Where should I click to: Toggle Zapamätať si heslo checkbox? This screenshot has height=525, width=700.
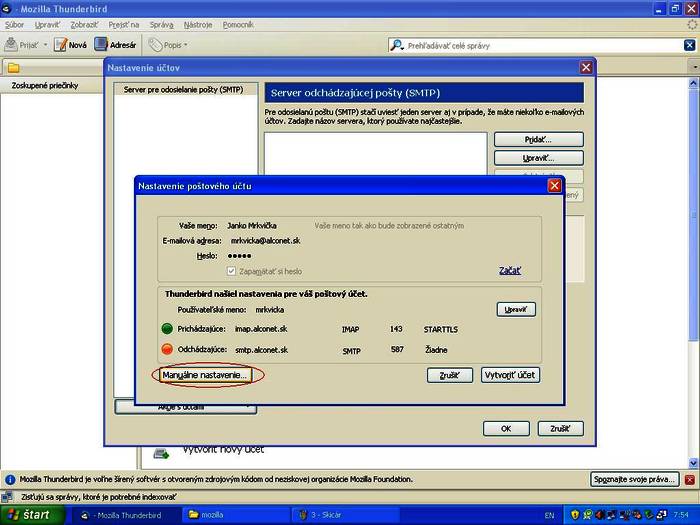(x=231, y=271)
